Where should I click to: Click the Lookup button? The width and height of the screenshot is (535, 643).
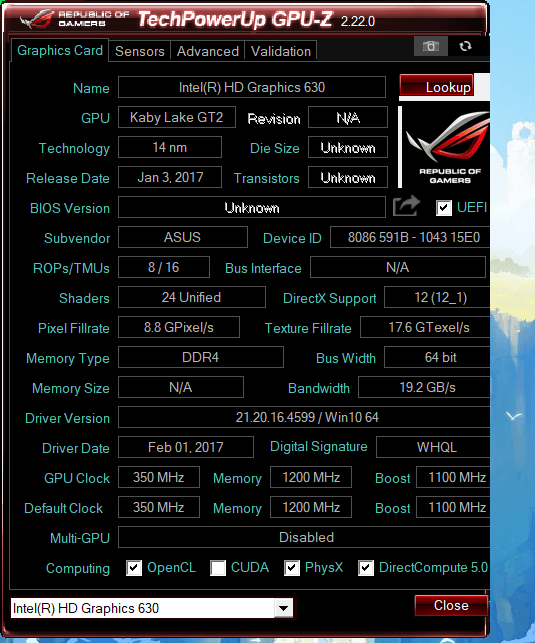[437, 87]
